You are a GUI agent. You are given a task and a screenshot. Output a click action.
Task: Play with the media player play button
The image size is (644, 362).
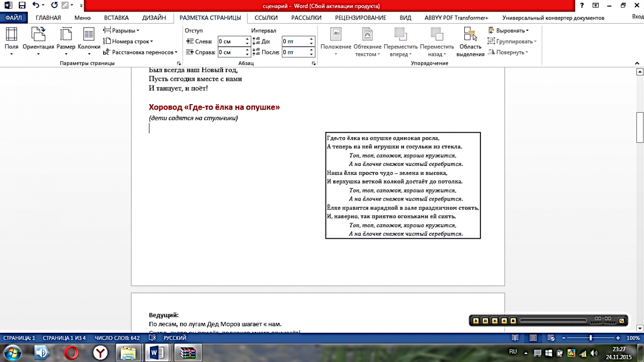click(476, 320)
